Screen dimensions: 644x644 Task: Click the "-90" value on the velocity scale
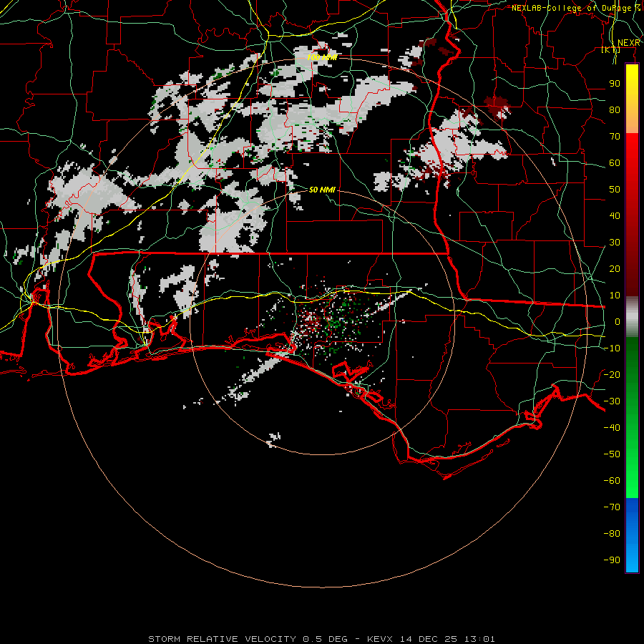(612, 560)
